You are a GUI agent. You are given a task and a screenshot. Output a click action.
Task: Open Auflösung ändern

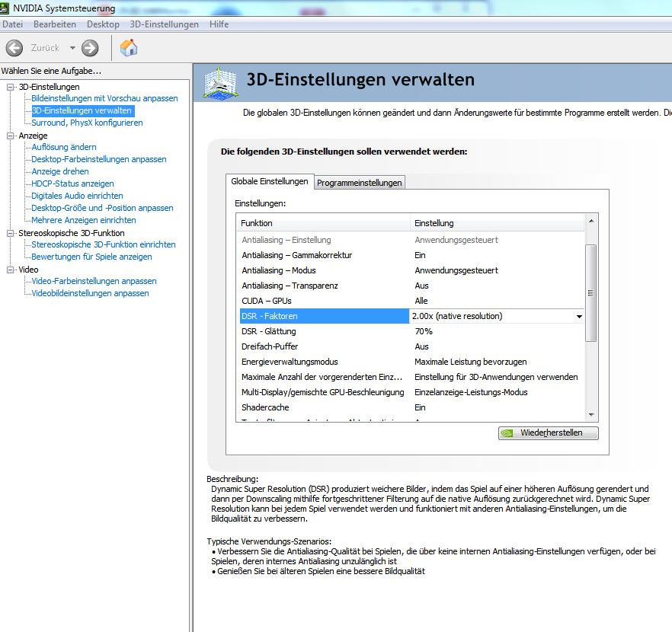click(x=64, y=147)
